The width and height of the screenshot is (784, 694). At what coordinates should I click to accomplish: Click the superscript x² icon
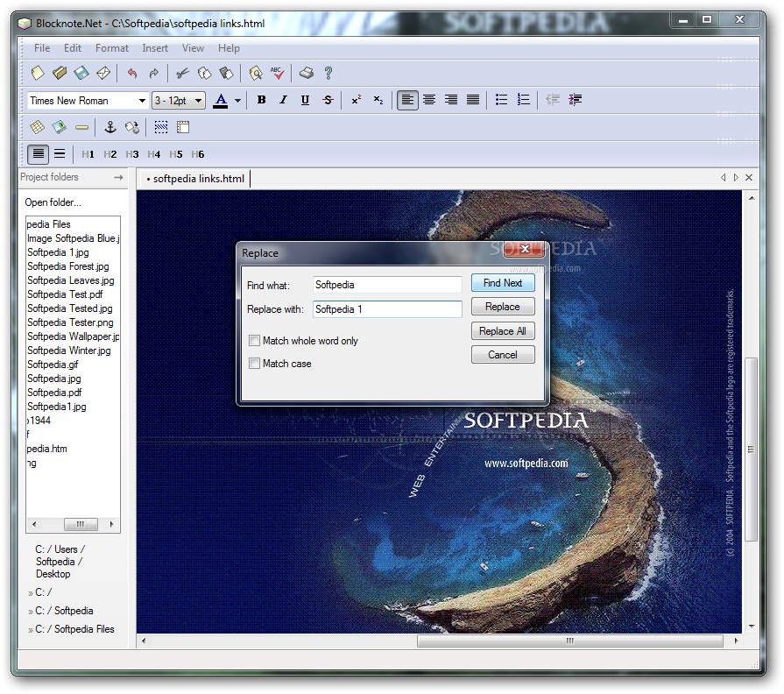point(356,100)
